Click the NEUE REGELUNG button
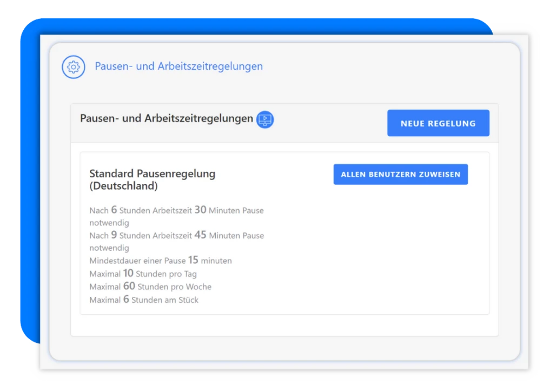557x392 pixels. pyautogui.click(x=438, y=123)
